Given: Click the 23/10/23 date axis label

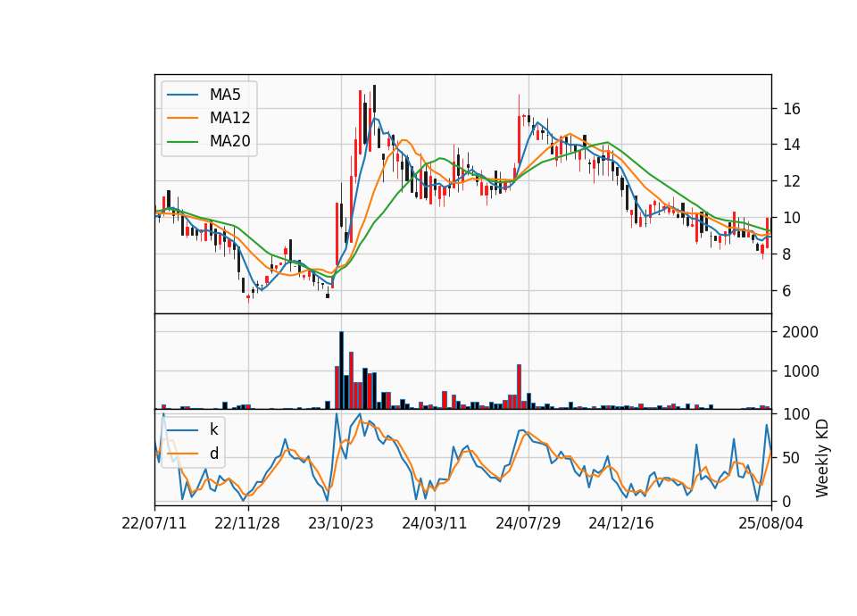Looking at the screenshot, I should (x=340, y=523).
